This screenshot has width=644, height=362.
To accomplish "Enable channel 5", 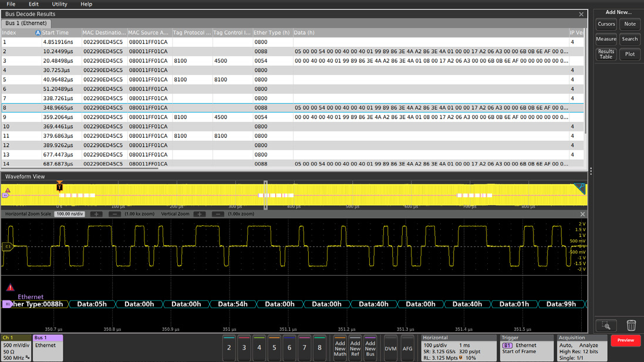I will pyautogui.click(x=274, y=348).
